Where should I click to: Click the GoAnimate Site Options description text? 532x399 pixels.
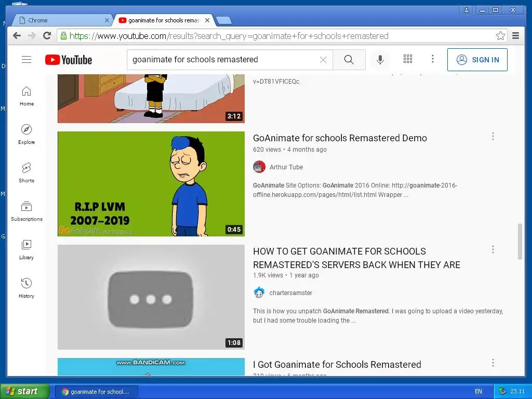[x=355, y=190]
